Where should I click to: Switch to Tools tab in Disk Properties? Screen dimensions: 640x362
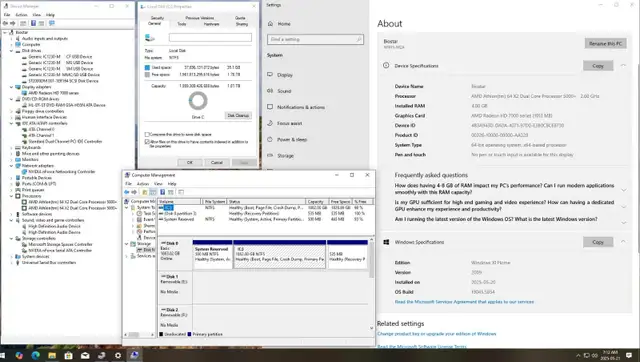point(182,24)
